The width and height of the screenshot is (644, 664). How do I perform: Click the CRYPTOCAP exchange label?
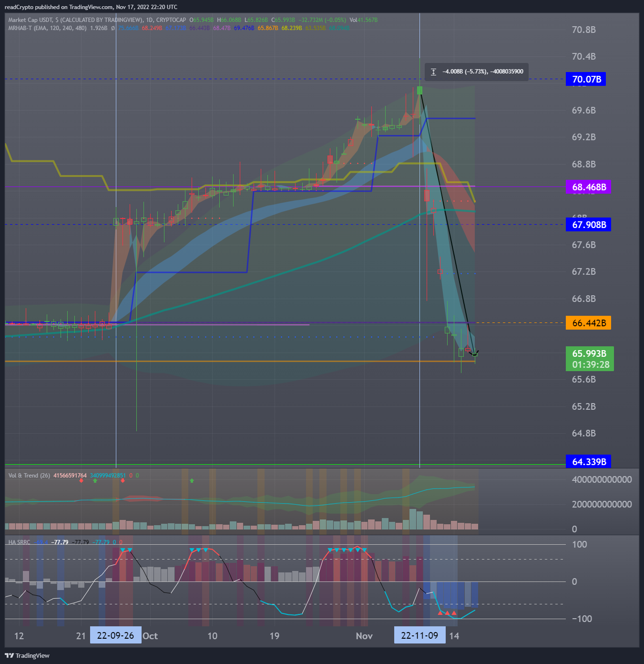click(x=171, y=20)
